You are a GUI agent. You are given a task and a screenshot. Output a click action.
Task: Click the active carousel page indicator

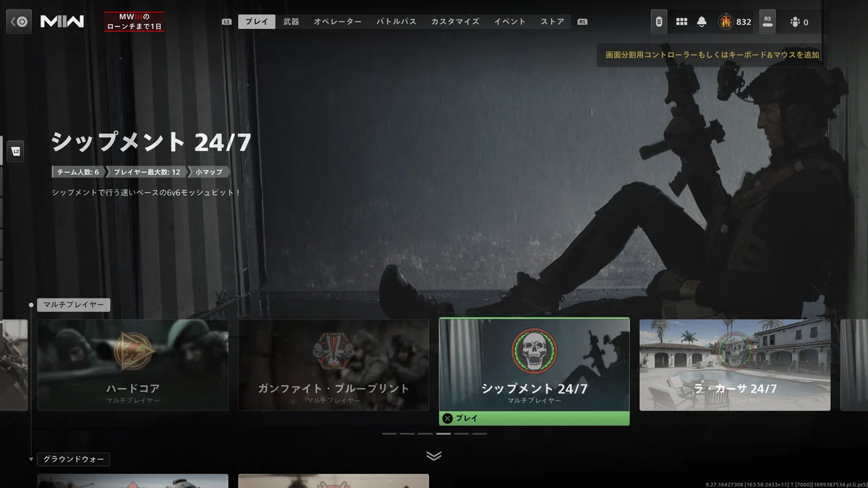pos(443,434)
